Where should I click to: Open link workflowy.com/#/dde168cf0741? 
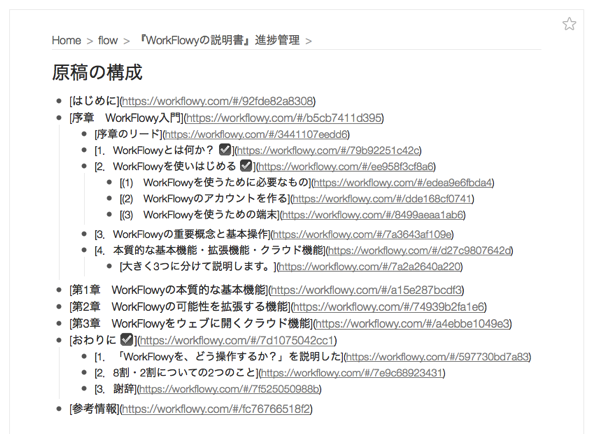(x=382, y=199)
